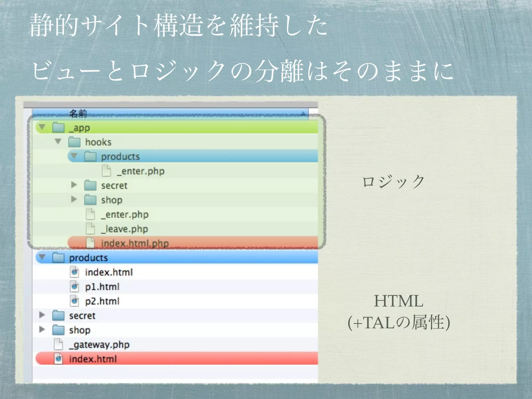
Task: Select index.html name inside products folder
Action: click(x=109, y=272)
